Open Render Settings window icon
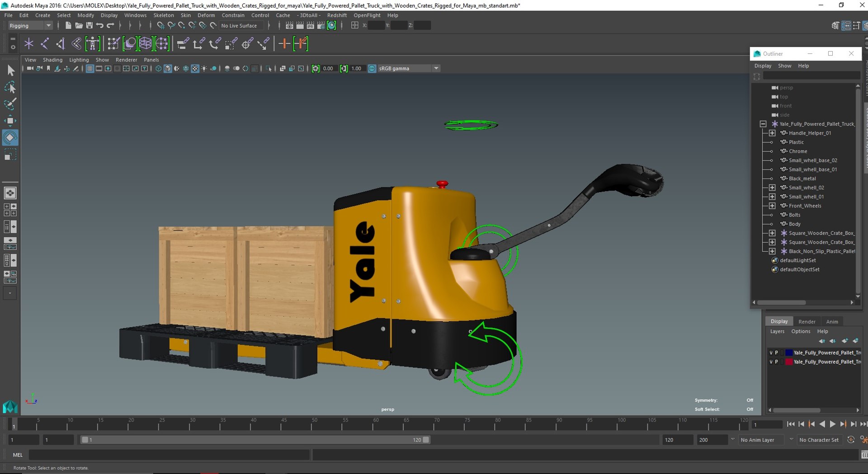 [x=321, y=26]
